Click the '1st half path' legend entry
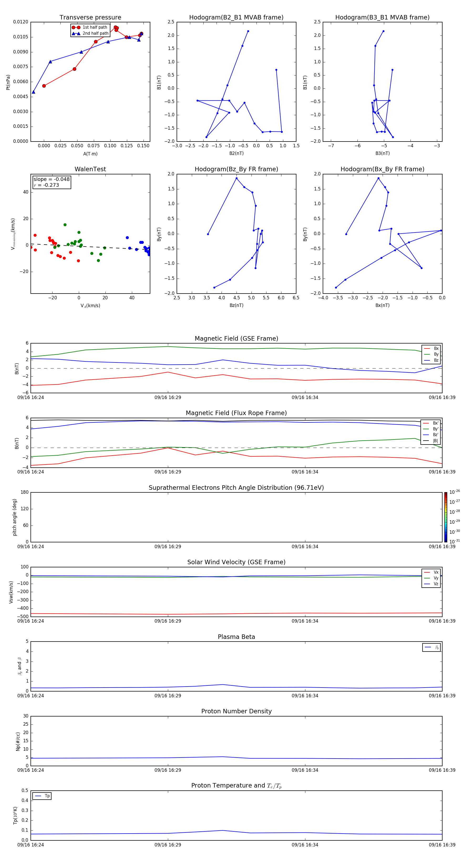Image resolution: width=473 pixels, height=868 pixels. click(90, 27)
